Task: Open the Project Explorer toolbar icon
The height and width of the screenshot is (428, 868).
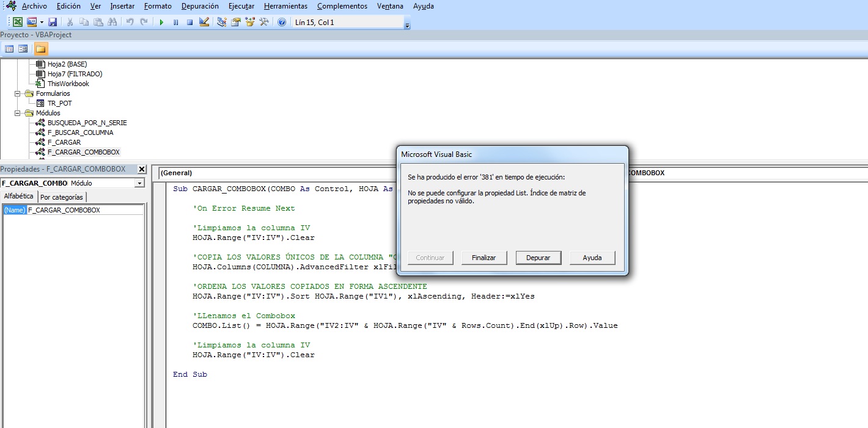Action: click(222, 22)
